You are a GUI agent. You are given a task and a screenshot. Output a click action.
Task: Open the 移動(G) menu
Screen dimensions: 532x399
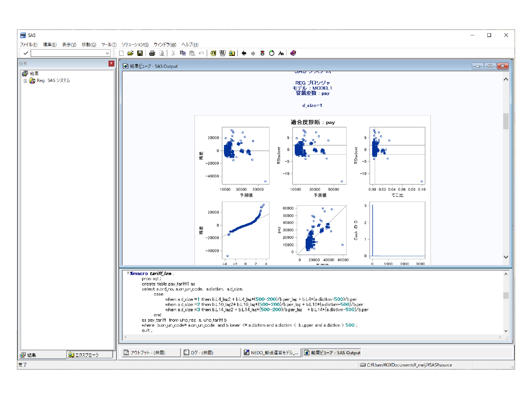click(x=89, y=44)
